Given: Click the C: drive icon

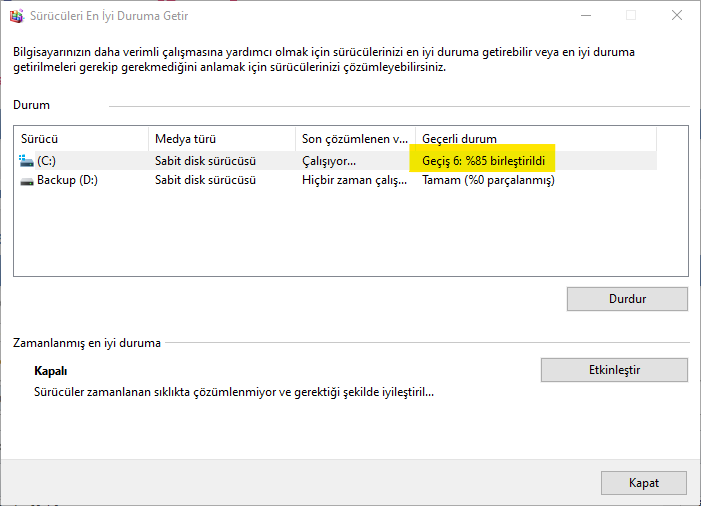Looking at the screenshot, I should (26, 161).
